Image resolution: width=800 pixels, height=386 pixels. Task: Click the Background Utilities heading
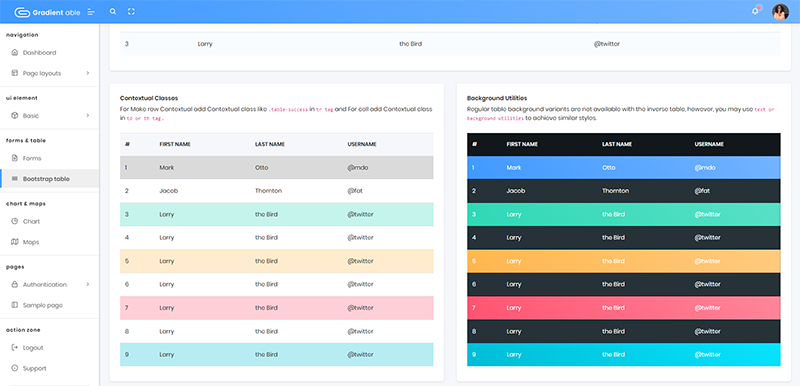497,98
